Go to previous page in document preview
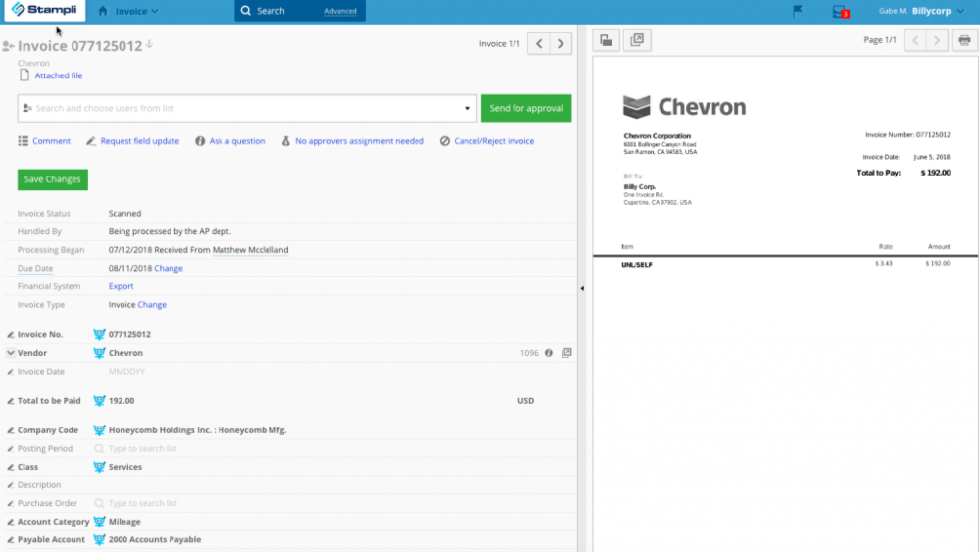This screenshot has height=552, width=980. coord(915,40)
